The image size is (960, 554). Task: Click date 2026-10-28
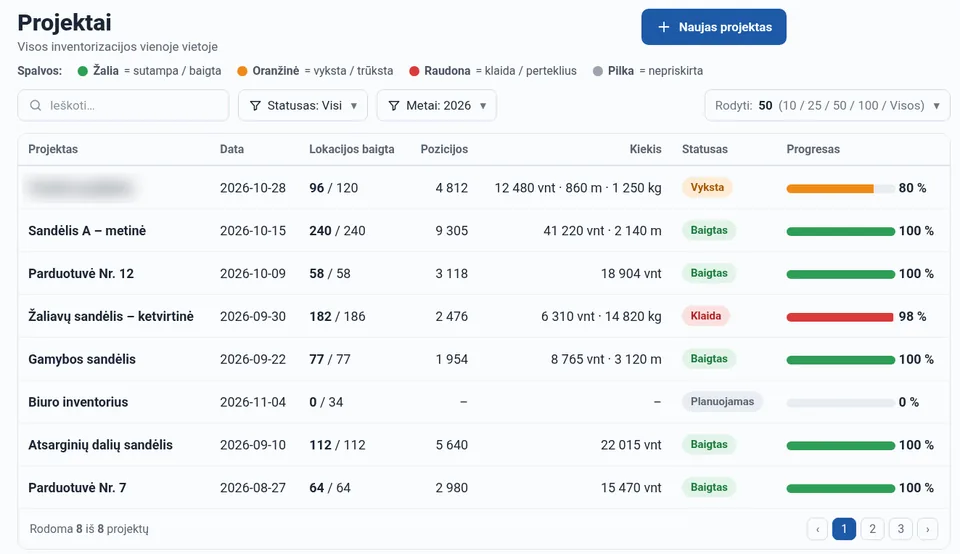[253, 188]
